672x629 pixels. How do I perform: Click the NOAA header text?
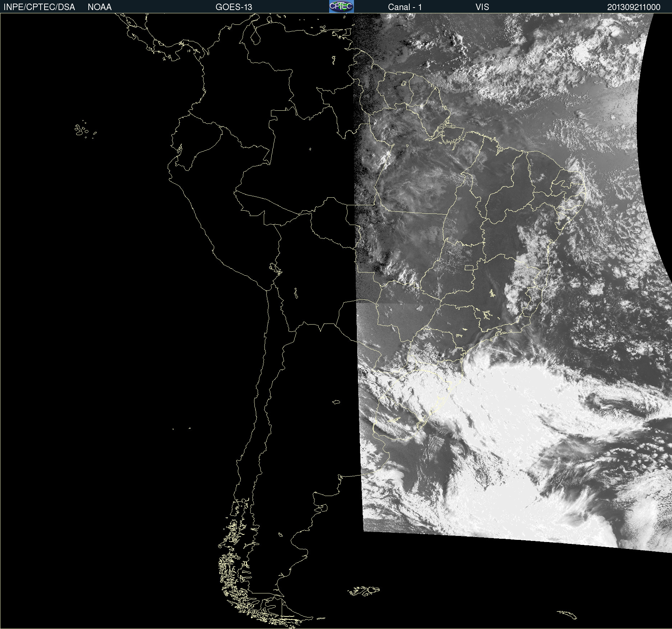100,7
